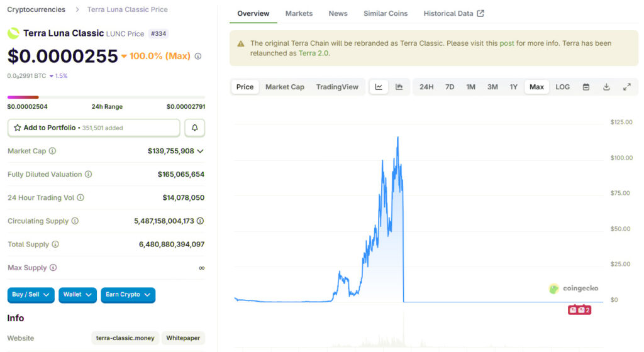The height and width of the screenshot is (352, 644).
Task: Show 24 Hour Trading Vol info icon
Action: 80,198
